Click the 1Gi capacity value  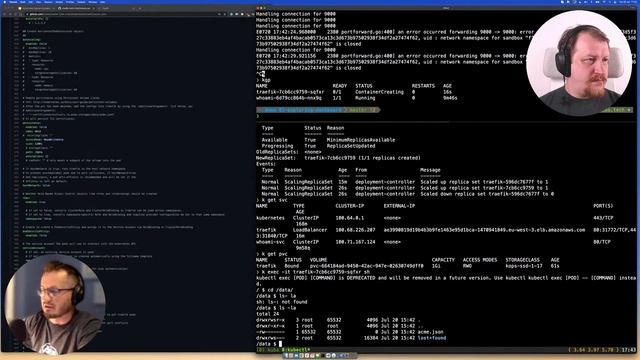click(x=436, y=266)
